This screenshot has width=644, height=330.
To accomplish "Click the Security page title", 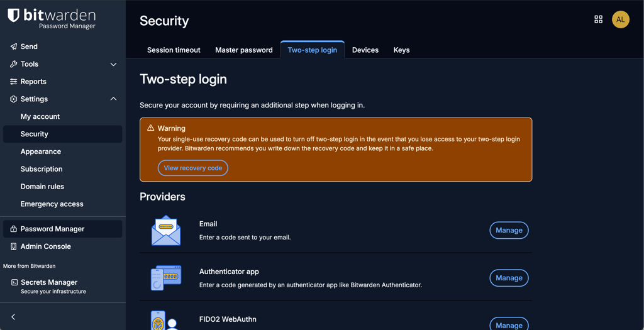I will pyautogui.click(x=164, y=21).
